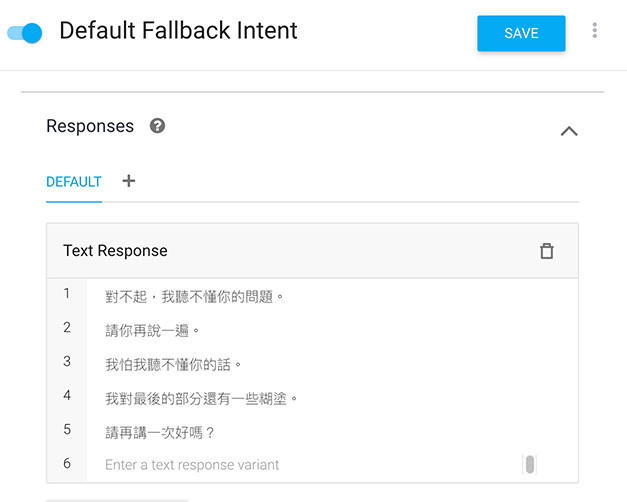Click response line '我怕我聽不懂你的話。'

(174, 364)
